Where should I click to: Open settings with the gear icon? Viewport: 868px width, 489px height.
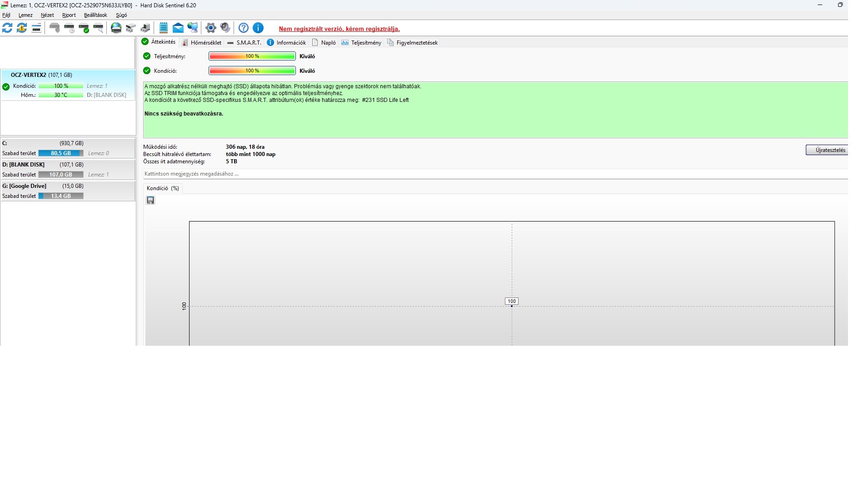(210, 28)
